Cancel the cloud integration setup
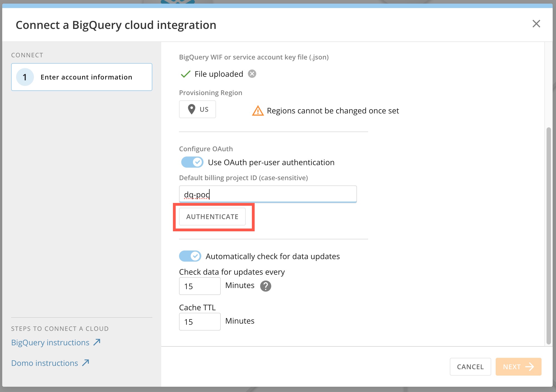Screen dimensions: 556x392 (470, 367)
